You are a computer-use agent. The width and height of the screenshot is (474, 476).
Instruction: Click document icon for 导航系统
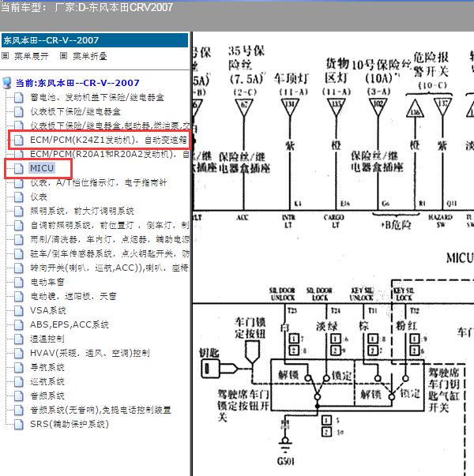pos(18,368)
